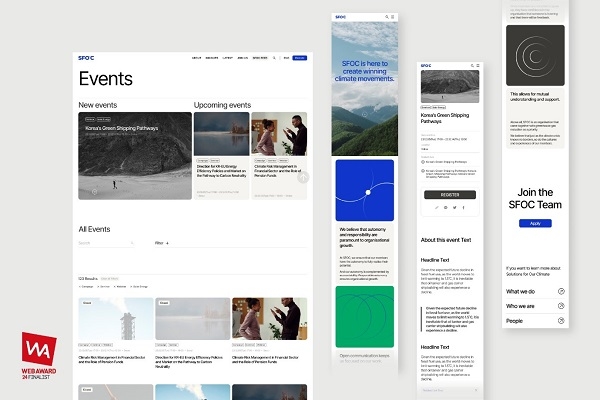Click the search icon in desktop navbar
Viewport: 600px width, 400px height.
(x=274, y=58)
